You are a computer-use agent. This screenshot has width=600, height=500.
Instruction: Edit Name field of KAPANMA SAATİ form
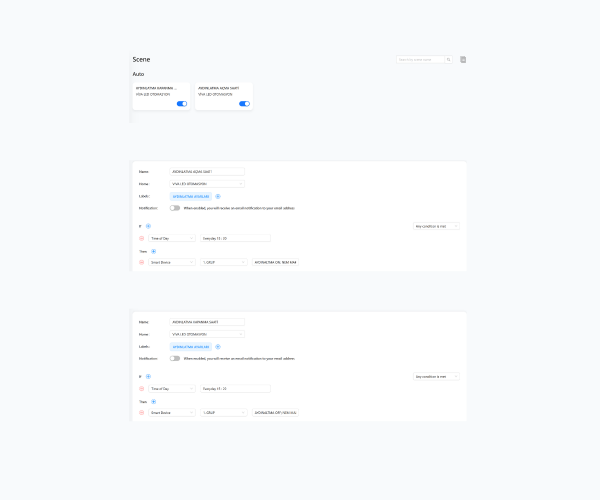click(x=207, y=322)
